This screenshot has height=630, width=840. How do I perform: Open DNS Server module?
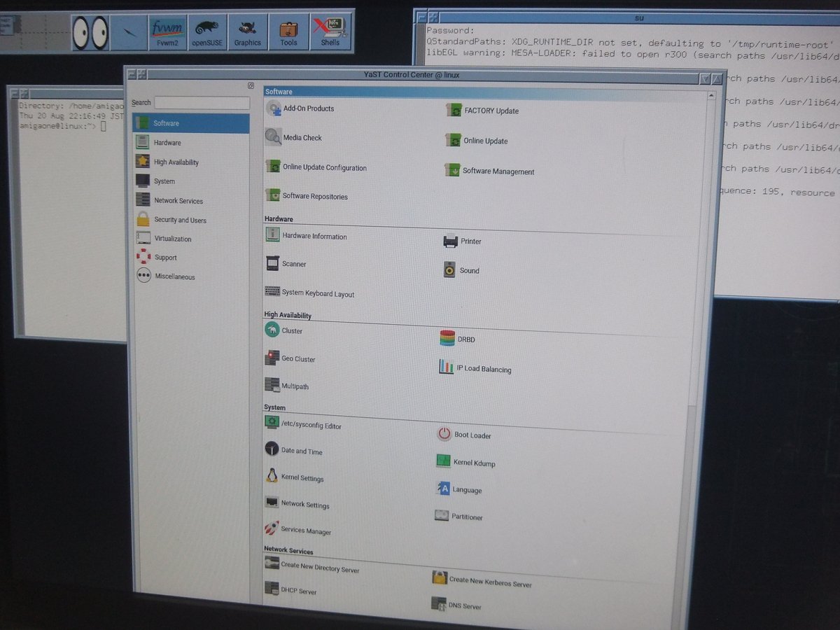coord(456,605)
